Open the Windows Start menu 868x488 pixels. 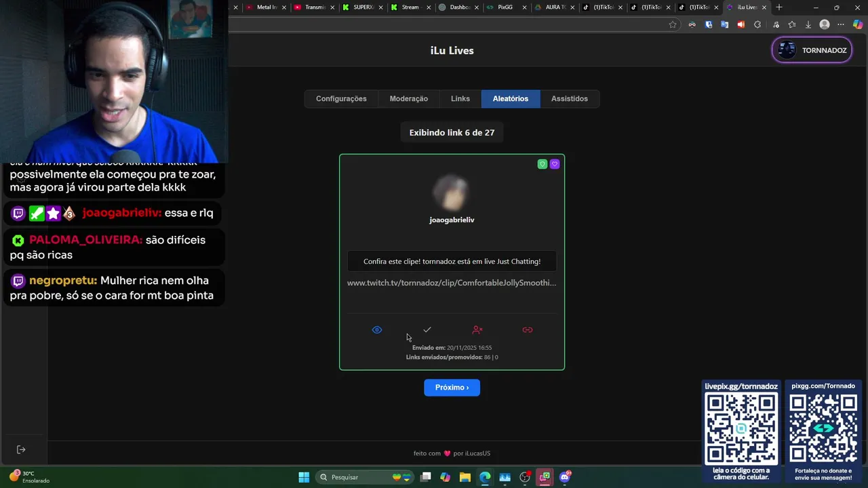pos(304,477)
